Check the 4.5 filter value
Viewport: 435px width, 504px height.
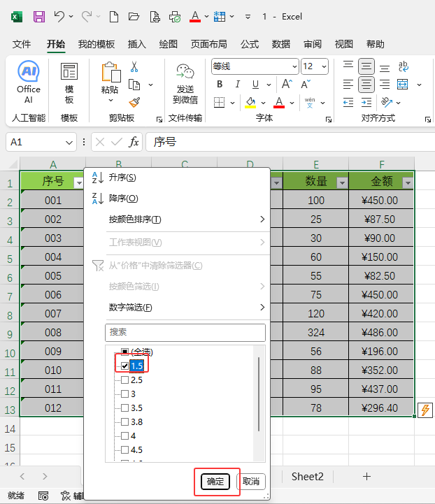[124, 449]
